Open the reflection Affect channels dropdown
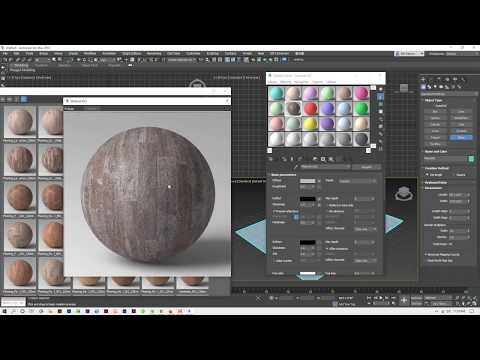The image size is (480, 360). pyautogui.click(x=365, y=229)
